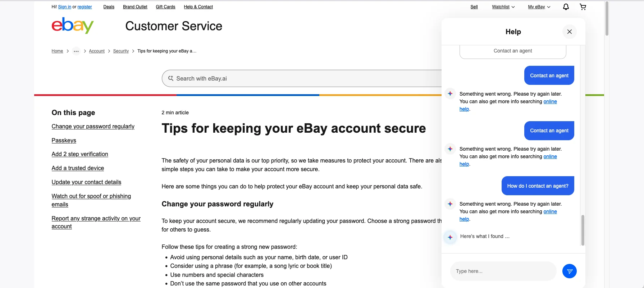
Task: Click the Search with eBay.ai field
Action: tap(302, 78)
